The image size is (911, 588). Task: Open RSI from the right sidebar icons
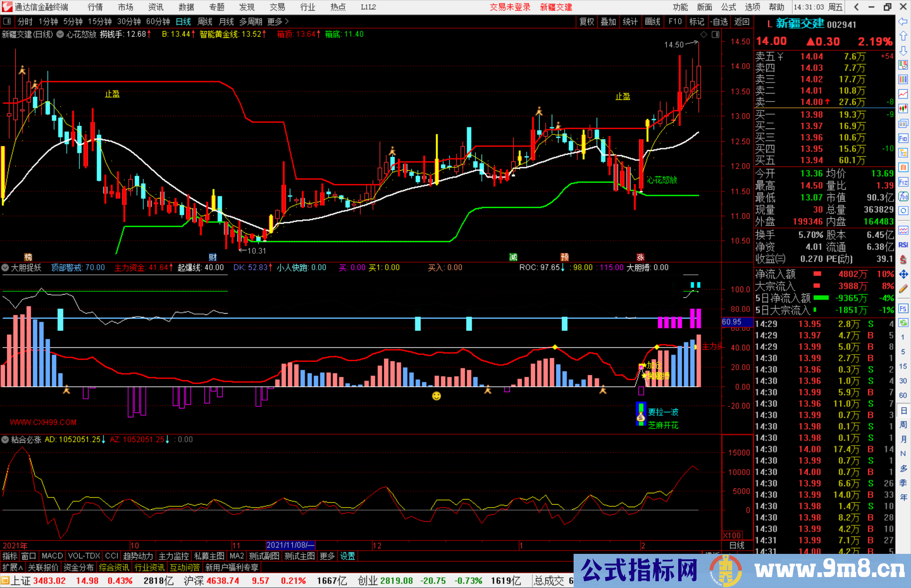coord(904,244)
